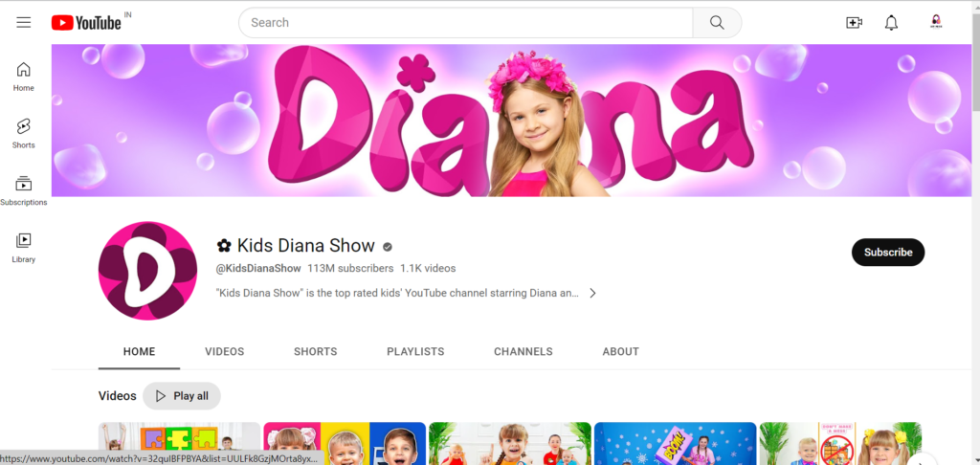980x465 pixels.
Task: Click the Play all button
Action: coord(182,395)
